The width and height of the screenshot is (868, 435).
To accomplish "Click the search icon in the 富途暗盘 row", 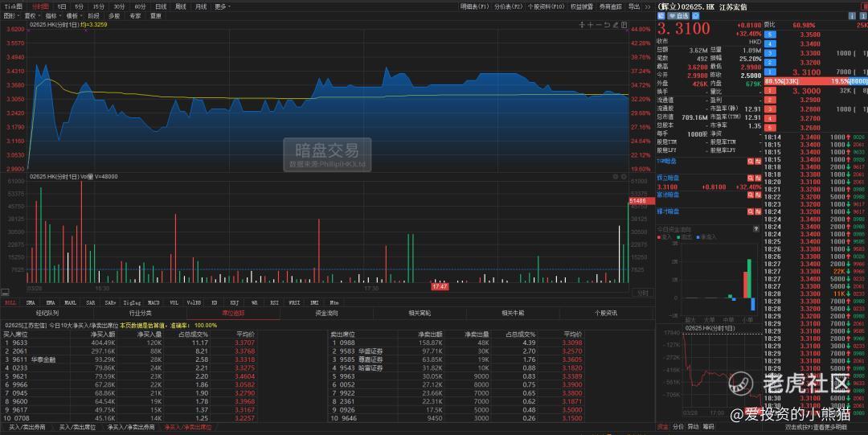I will coord(751,195).
